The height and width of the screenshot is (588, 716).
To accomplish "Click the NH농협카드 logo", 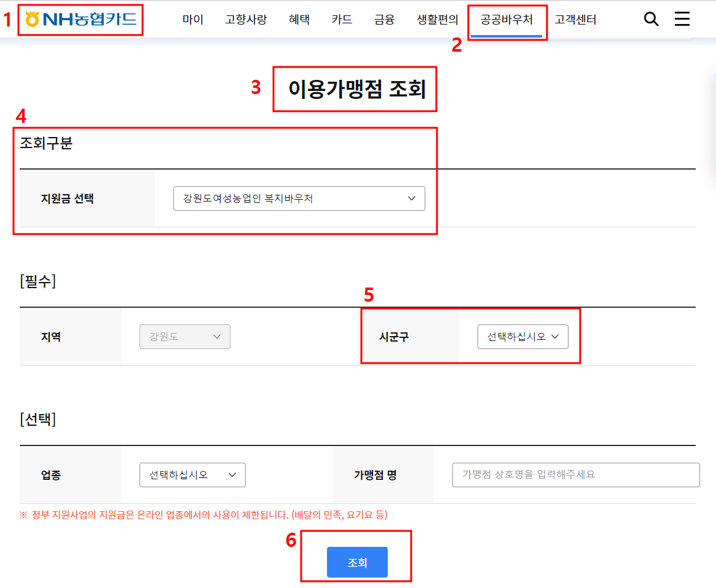I will [81, 19].
